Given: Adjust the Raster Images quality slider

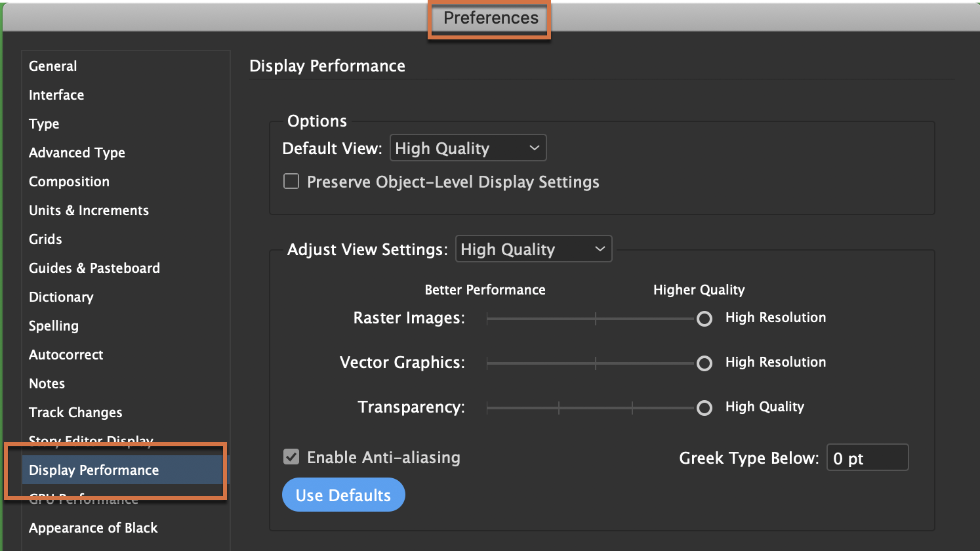Looking at the screenshot, I should [x=704, y=319].
